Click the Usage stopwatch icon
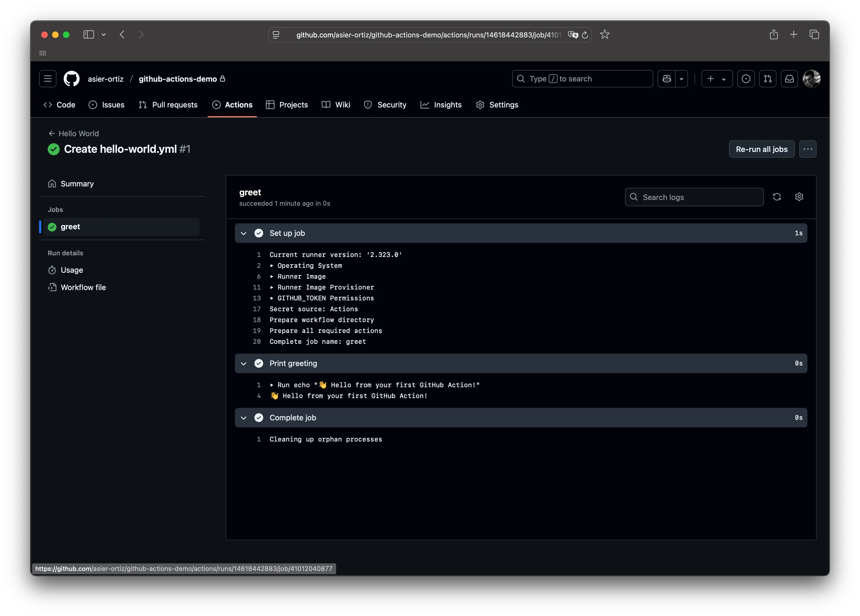 pyautogui.click(x=52, y=270)
